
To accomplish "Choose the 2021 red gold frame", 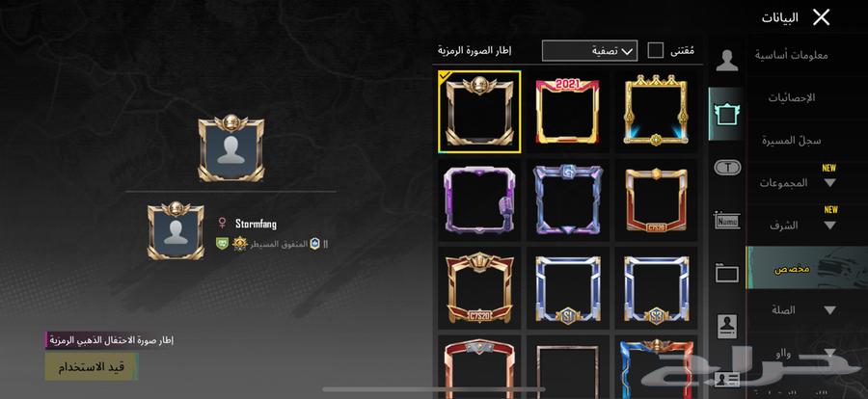I will 567,111.
